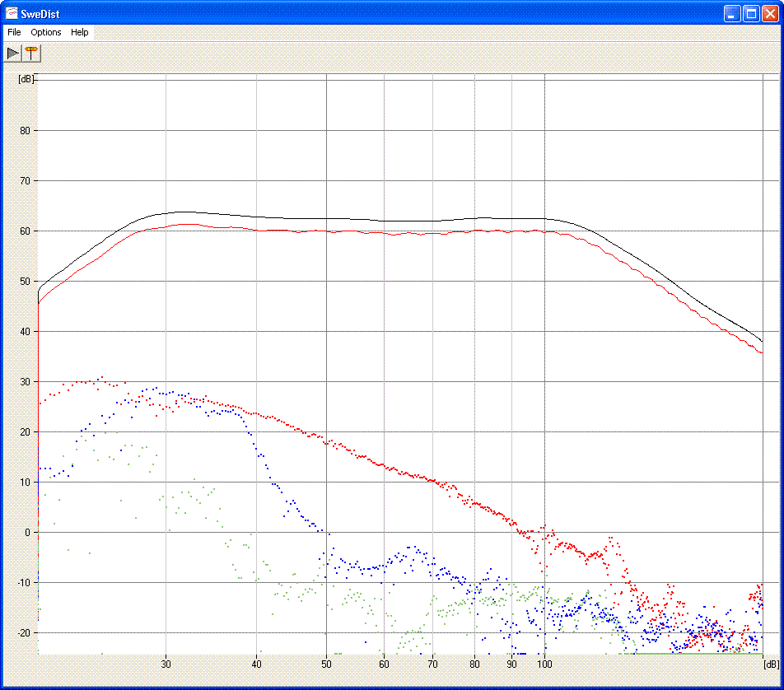Open the File menu
Image resolution: width=784 pixels, height=690 pixels.
click(x=14, y=32)
